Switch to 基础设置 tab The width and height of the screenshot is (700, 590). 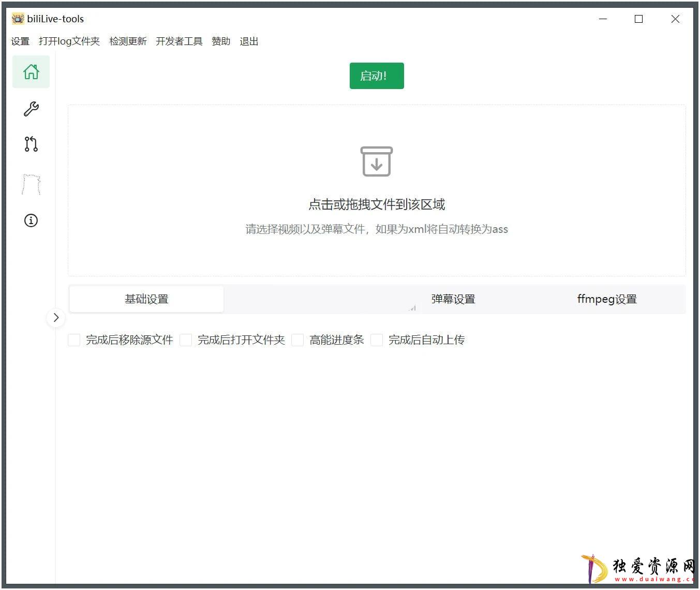click(x=146, y=299)
